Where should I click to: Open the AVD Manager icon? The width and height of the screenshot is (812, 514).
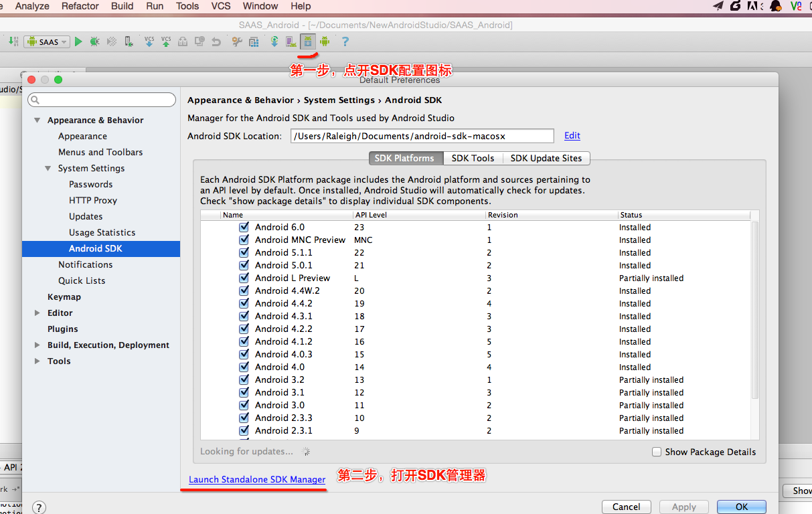pos(291,41)
